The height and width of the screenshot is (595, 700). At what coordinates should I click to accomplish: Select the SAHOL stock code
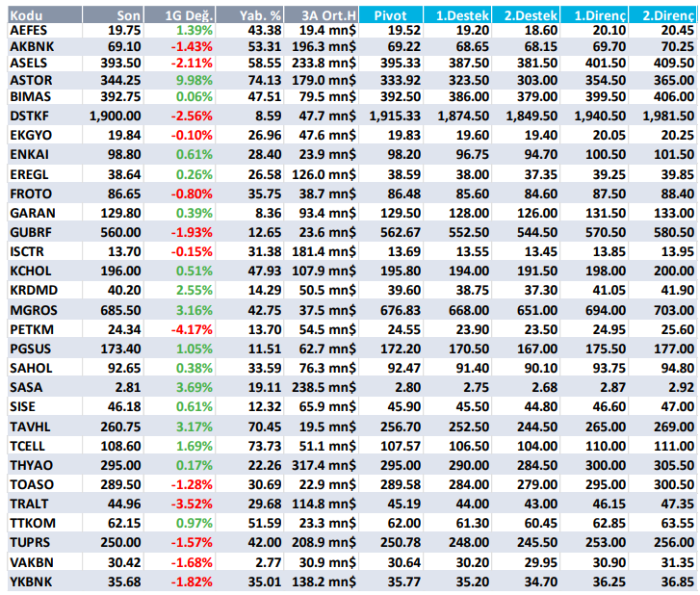tap(31, 368)
